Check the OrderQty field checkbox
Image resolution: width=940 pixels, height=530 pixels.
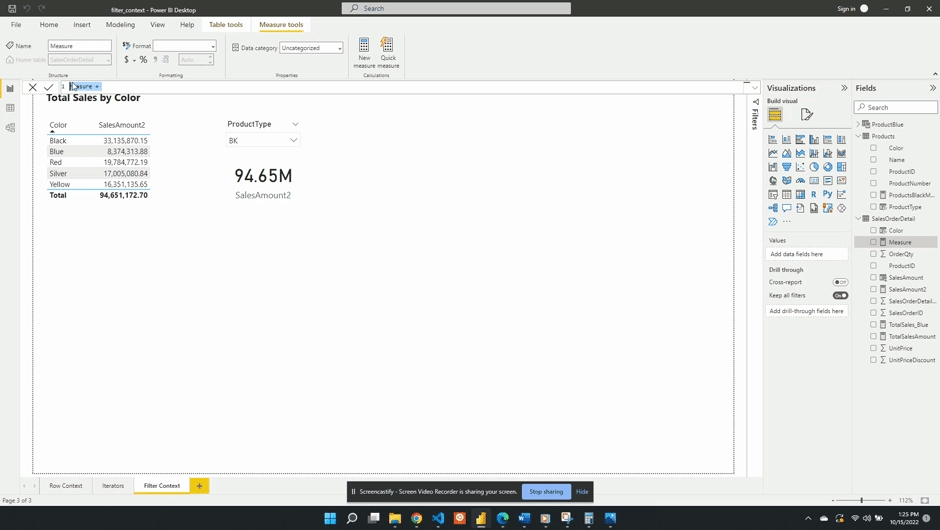tap(873, 254)
